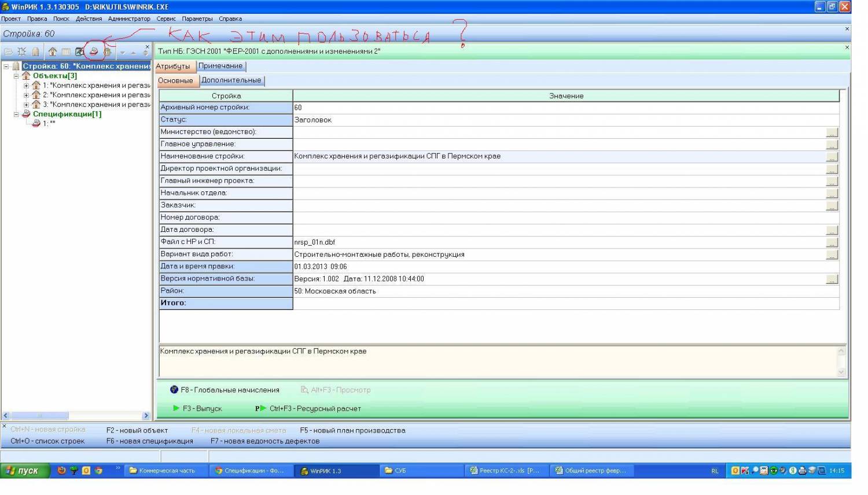Viewport: 868px width, 495px height.
Task: Open the Правка menu
Action: (37, 19)
